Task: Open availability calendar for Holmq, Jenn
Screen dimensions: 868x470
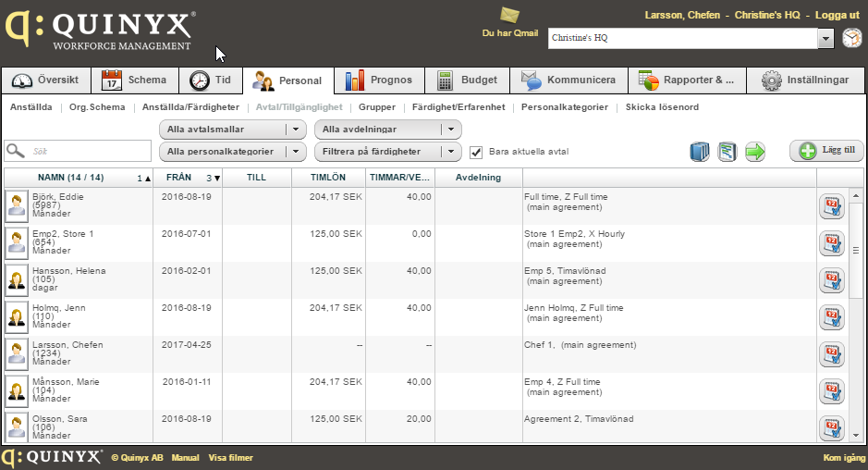Action: tap(831, 317)
